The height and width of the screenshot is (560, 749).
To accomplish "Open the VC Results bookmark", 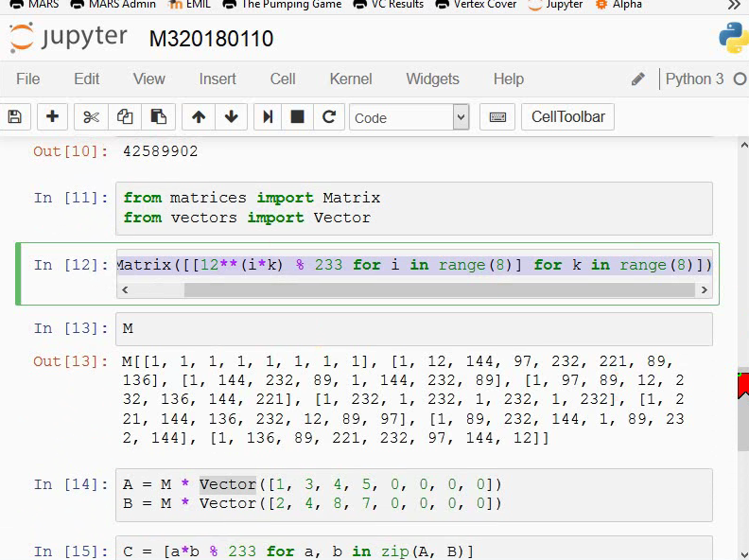I will click(x=389, y=5).
